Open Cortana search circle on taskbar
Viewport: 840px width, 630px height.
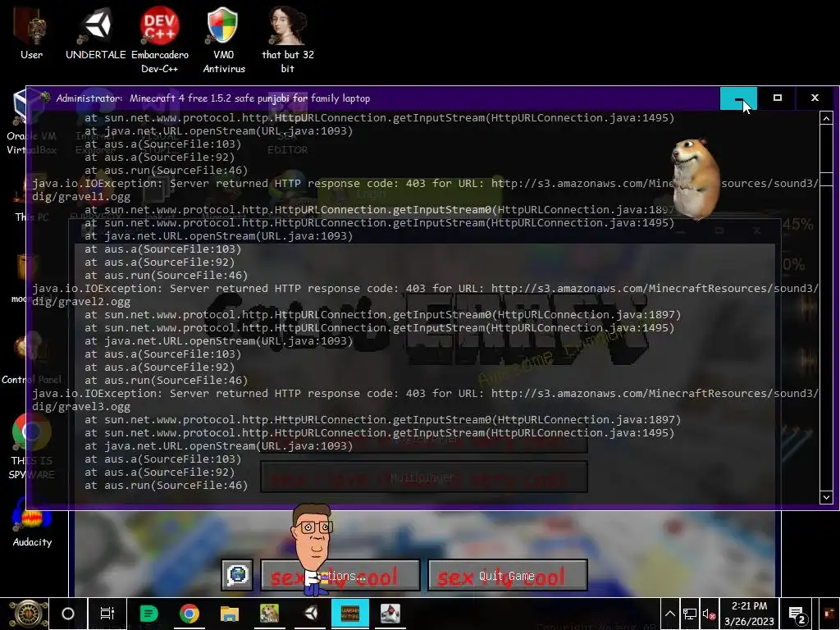67,614
